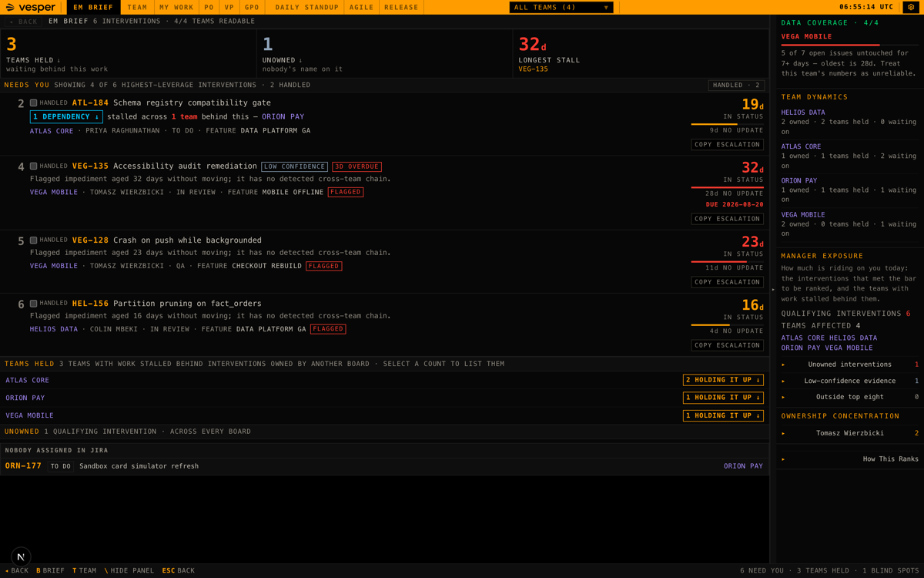The height and width of the screenshot is (578, 924).
Task: Jump to Teams Held summary tile
Action: click(x=129, y=54)
